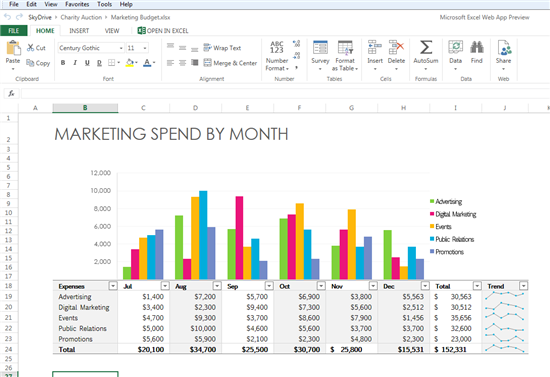The image size is (550, 377).
Task: Click the Paste clipboard icon
Action: (13, 48)
